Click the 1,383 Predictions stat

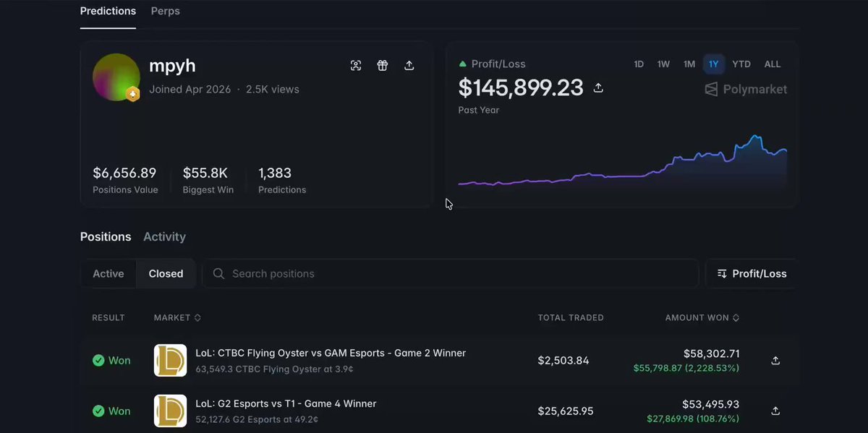282,180
